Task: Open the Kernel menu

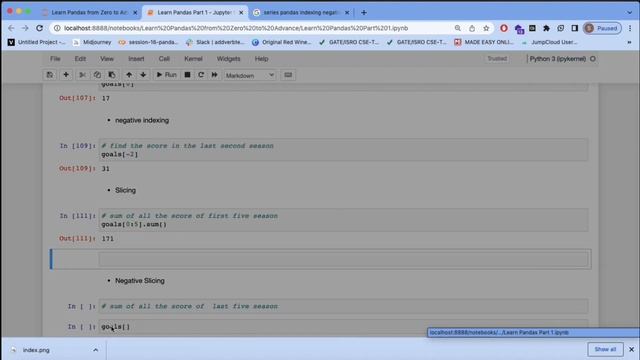Action: 193,59
